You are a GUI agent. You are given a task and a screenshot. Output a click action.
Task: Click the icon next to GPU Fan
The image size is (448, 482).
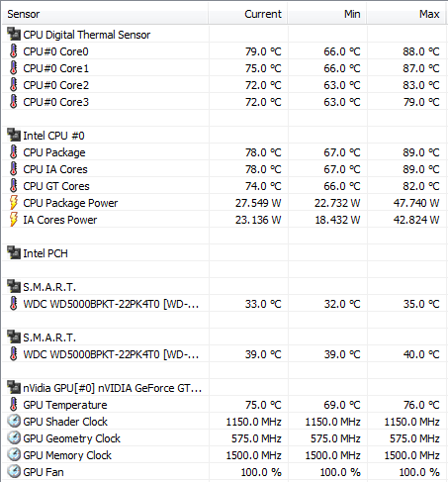[14, 472]
